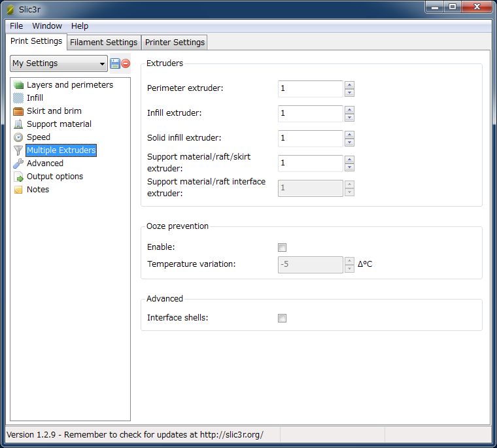The width and height of the screenshot is (497, 448).
Task: Click Support material/raft interface extruder field
Action: tap(311, 188)
